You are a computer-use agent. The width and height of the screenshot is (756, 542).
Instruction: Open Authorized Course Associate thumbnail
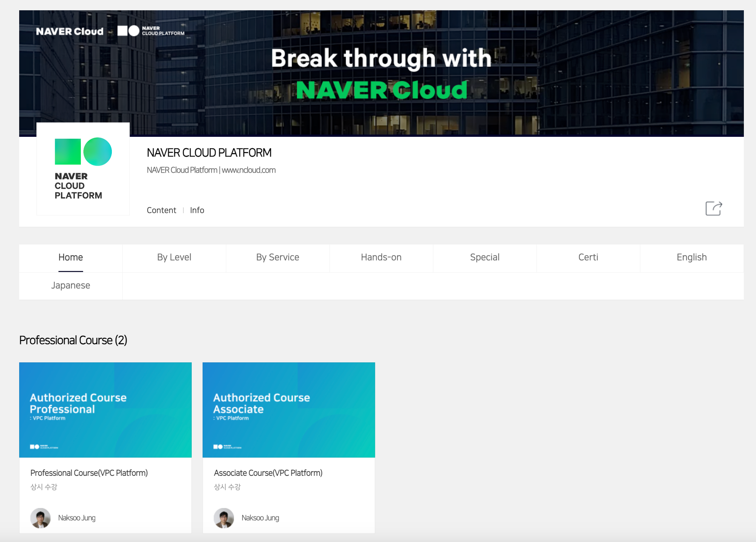[x=289, y=410]
